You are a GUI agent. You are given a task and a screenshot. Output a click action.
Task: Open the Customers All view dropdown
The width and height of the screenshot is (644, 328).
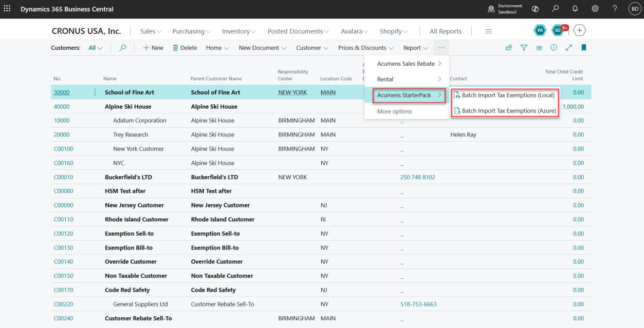96,48
